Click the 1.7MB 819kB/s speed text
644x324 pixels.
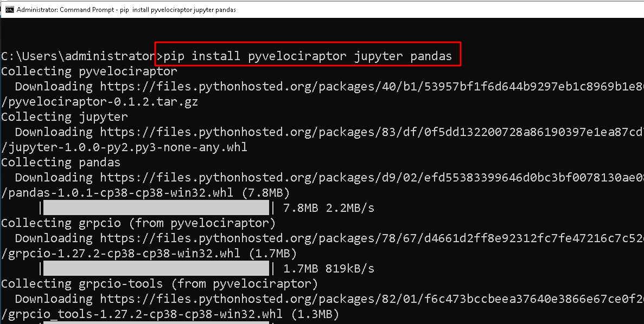pos(329,268)
